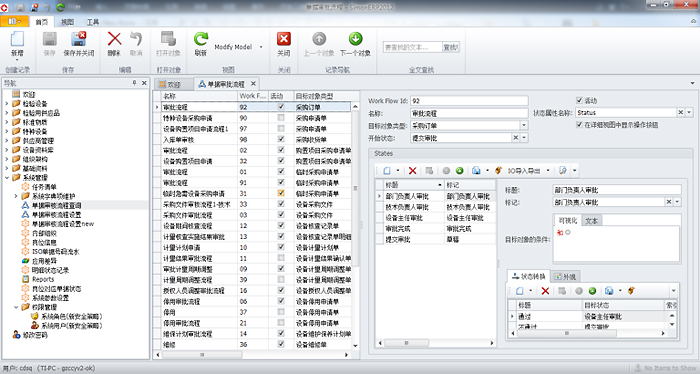Click the grid icon in 状态转换 toolbar

click(562, 291)
